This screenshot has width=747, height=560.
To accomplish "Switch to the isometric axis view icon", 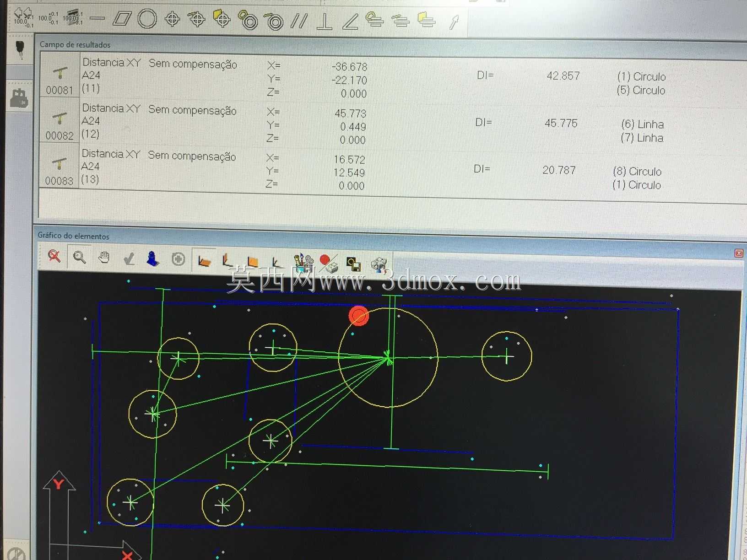I will tap(276, 262).
